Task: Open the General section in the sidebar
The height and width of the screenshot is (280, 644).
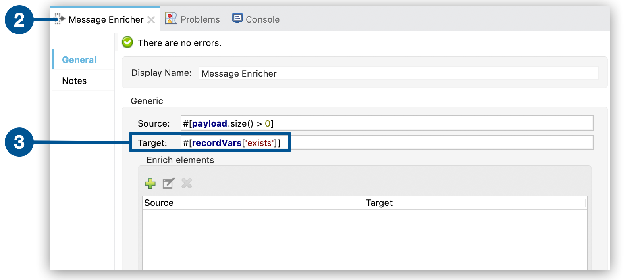Action: (x=79, y=60)
